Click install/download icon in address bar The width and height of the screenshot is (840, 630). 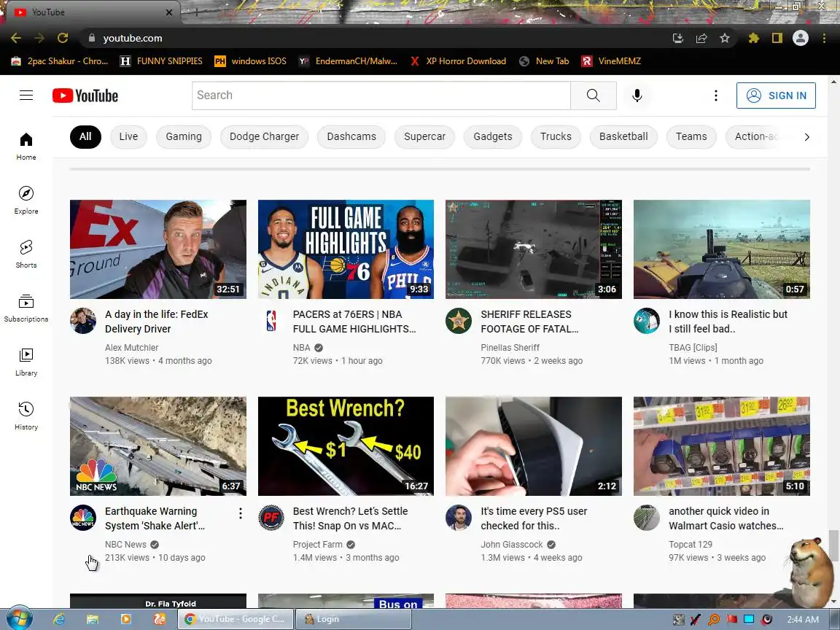pyautogui.click(x=677, y=38)
